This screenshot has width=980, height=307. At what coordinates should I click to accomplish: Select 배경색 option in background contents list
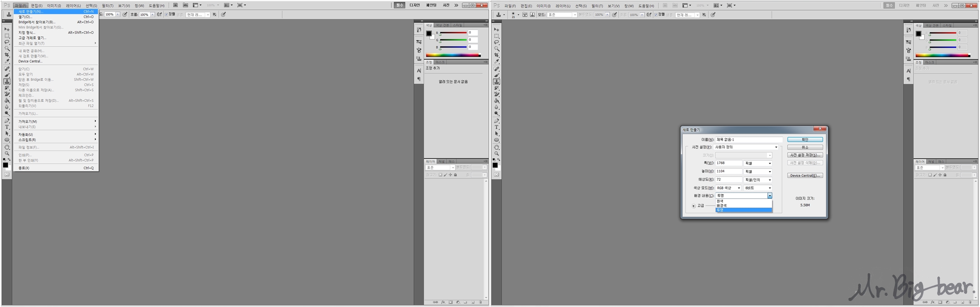[x=744, y=205]
